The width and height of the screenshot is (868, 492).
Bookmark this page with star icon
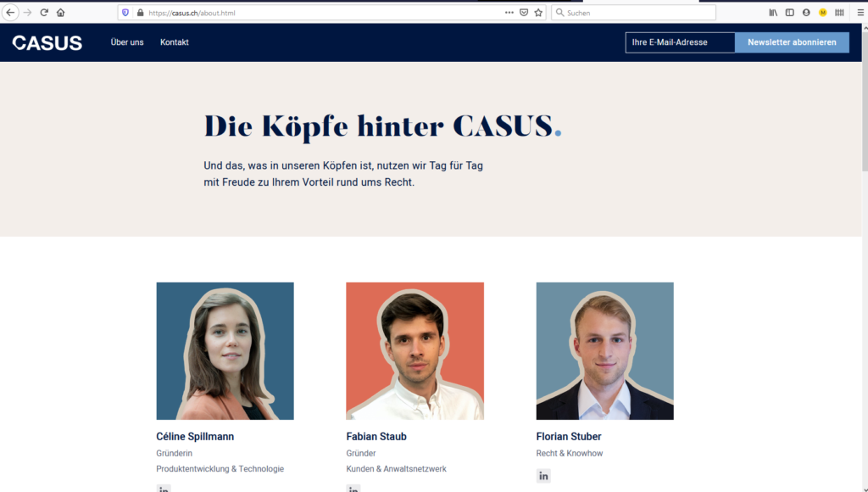pyautogui.click(x=538, y=13)
